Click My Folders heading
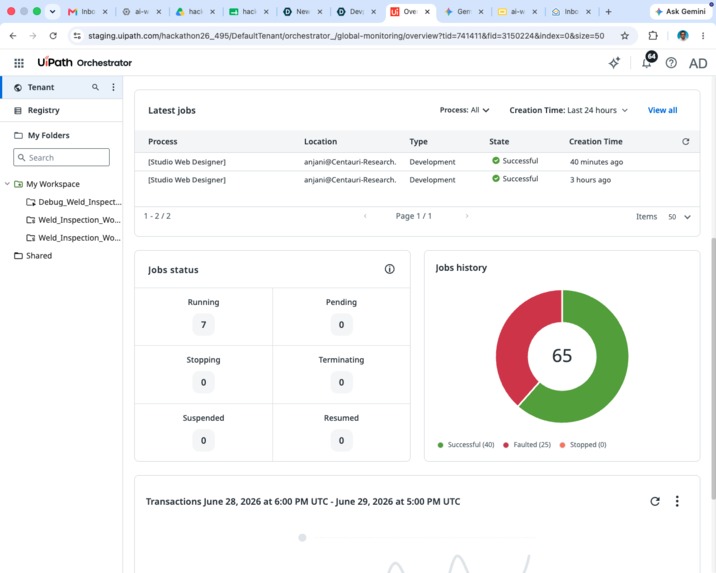Image resolution: width=716 pixels, height=573 pixels. click(48, 135)
